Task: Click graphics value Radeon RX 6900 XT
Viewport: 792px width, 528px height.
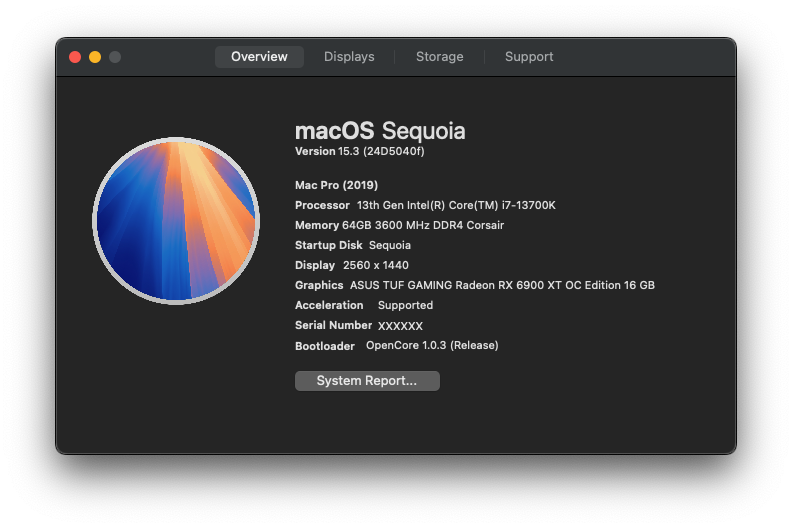Action: [508, 285]
